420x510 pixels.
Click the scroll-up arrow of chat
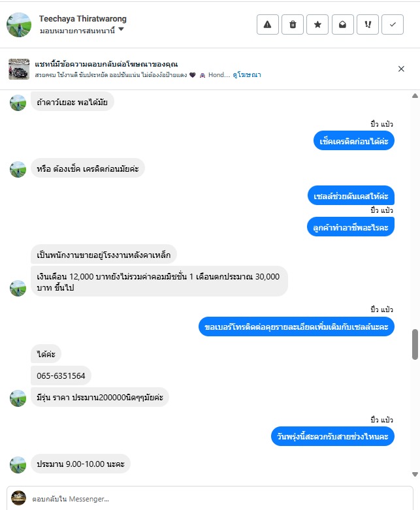pos(415,95)
